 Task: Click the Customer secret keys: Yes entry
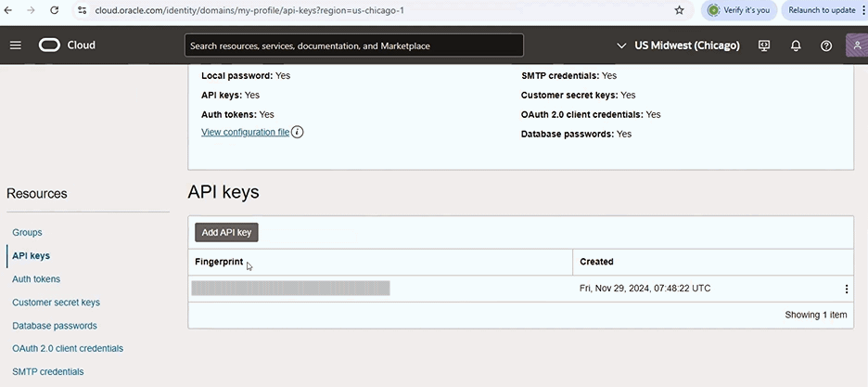pyautogui.click(x=578, y=96)
